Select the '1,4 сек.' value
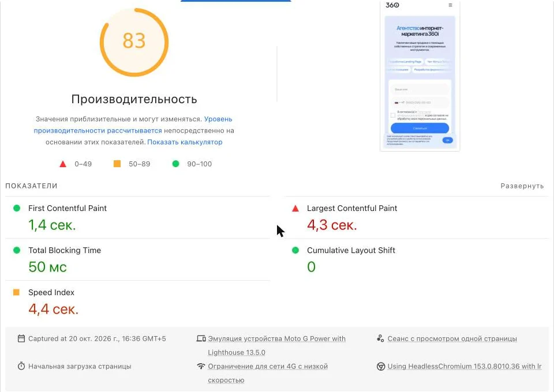554x392 pixels. point(52,225)
